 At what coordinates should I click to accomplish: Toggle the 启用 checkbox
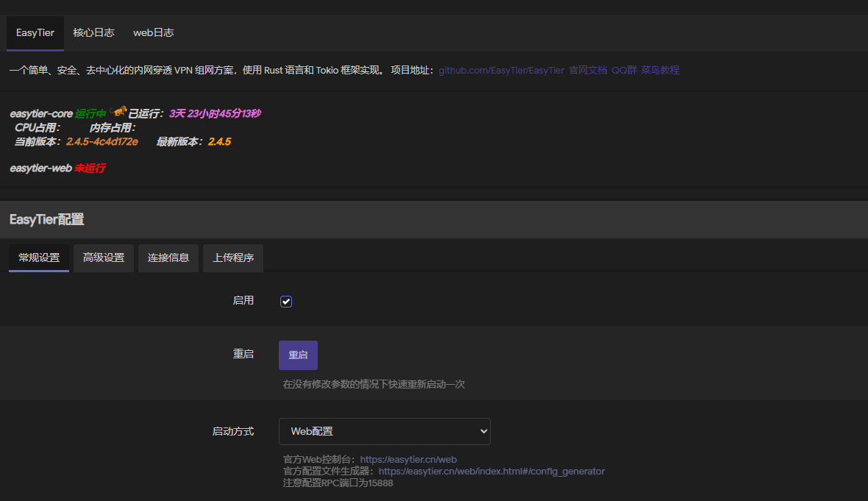coord(285,301)
